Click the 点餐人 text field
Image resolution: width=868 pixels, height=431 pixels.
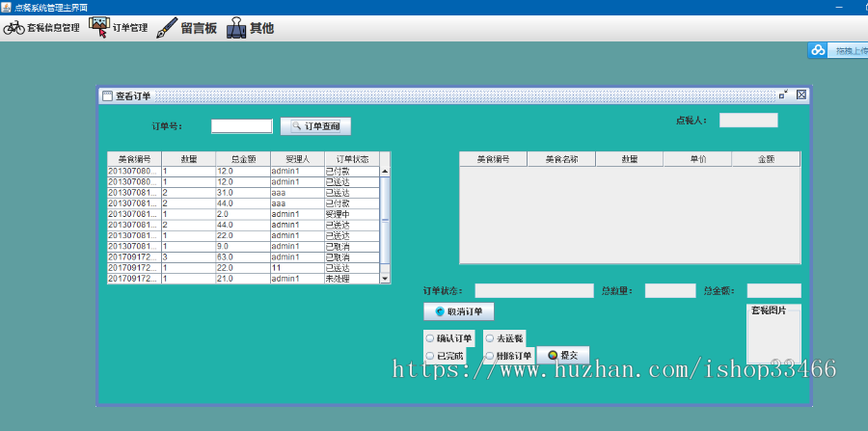pos(748,121)
